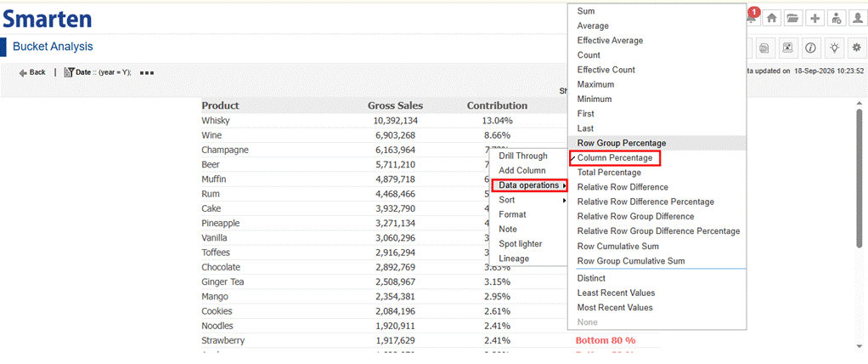868x364 pixels.
Task: Click the Bucket Analysis title
Action: click(53, 47)
